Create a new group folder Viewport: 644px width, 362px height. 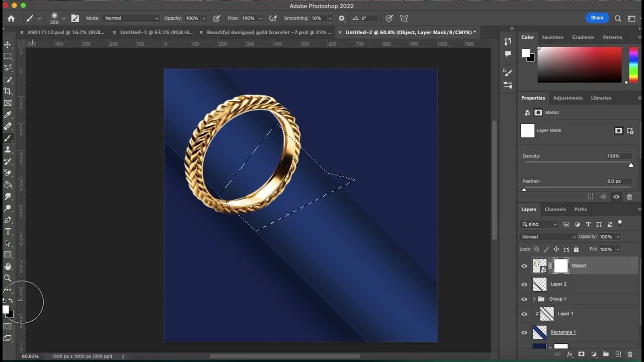point(606,354)
